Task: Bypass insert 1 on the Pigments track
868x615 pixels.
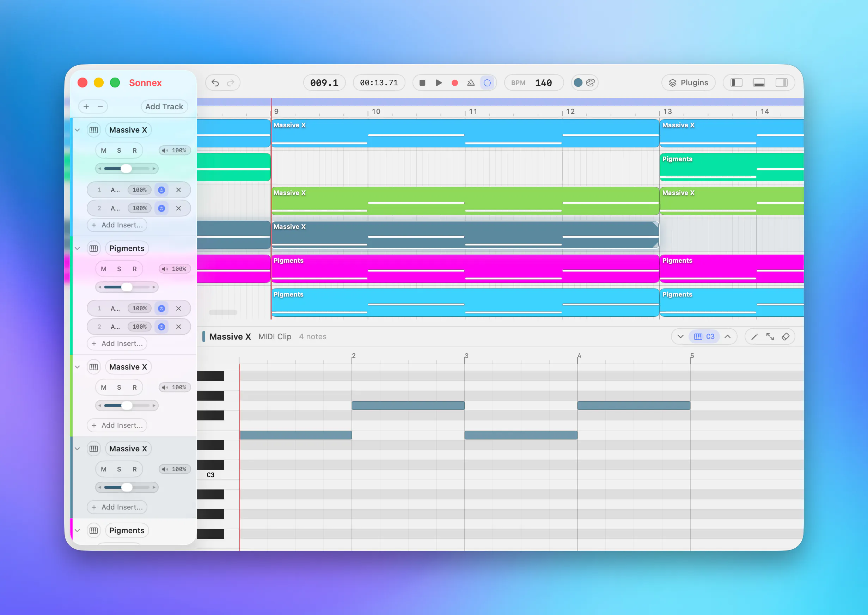Action: [161, 309]
